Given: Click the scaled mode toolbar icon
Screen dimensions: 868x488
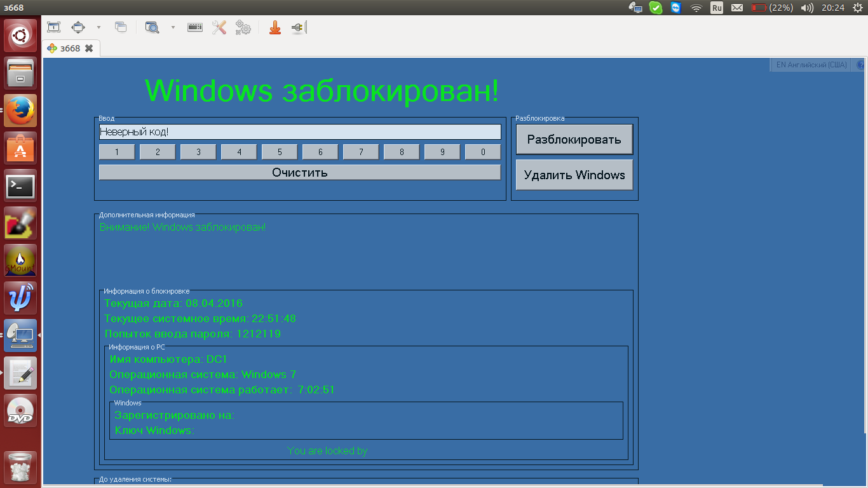Looking at the screenshot, I should pos(78,27).
